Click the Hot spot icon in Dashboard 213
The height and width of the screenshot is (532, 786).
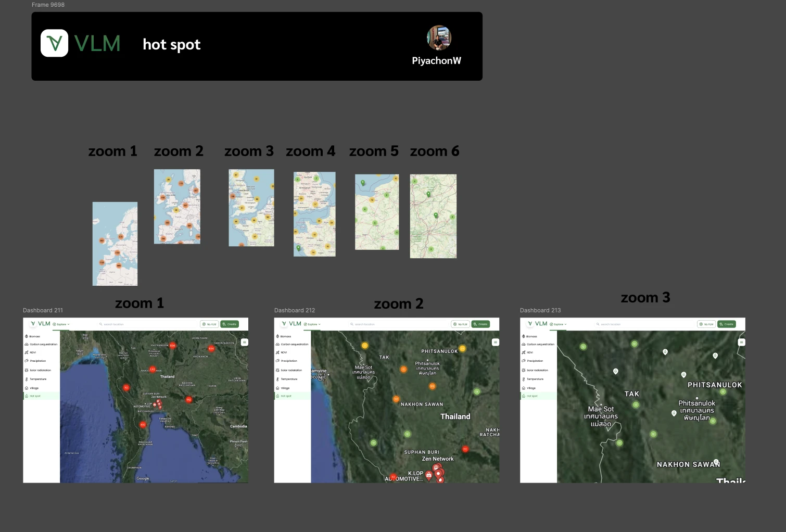coord(524,396)
